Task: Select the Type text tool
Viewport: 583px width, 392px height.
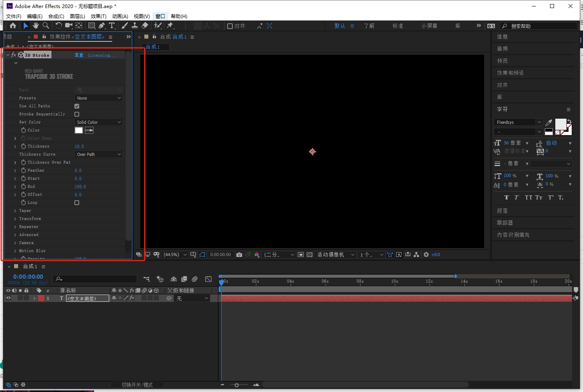Action: 112,25
